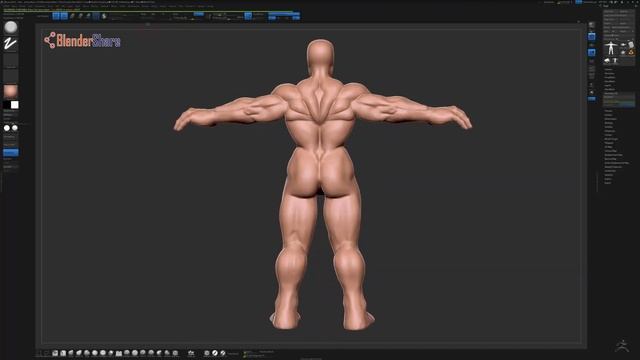Click the T-pose figure tool thumbnail
The width and height of the screenshot is (640, 360).
click(x=611, y=48)
